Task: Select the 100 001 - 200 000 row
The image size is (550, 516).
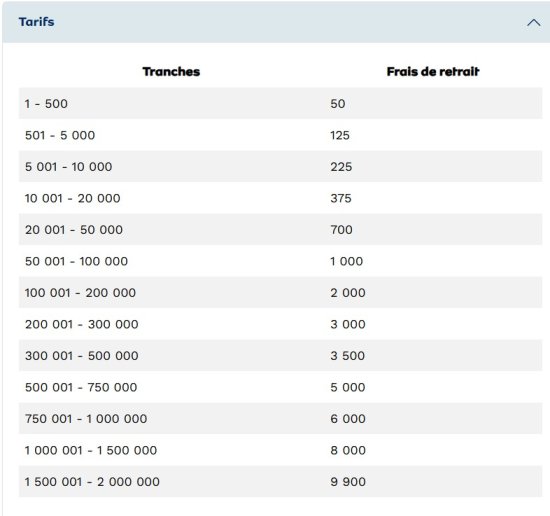Action: [280, 293]
